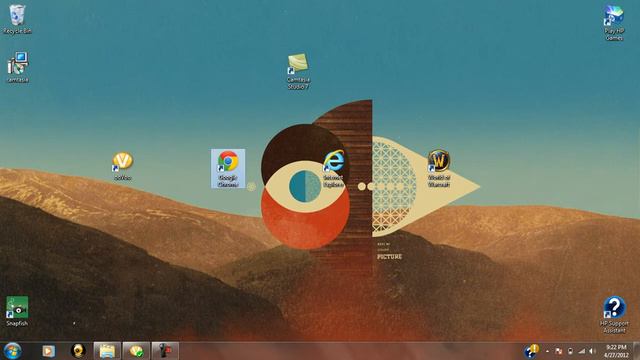Select the Google Chrome desktop shortcut
Viewport: 640px width, 360px height.
(x=228, y=169)
